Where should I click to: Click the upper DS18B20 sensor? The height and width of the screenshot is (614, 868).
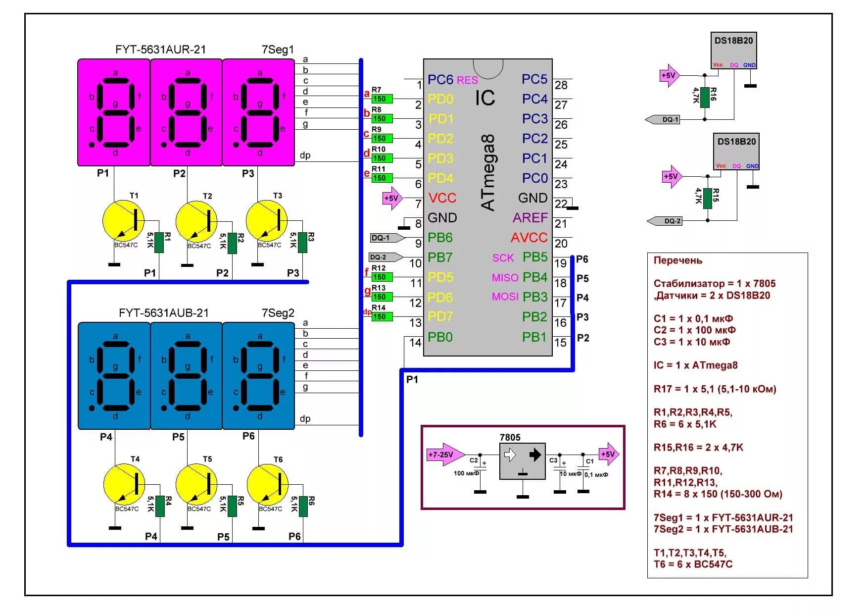[x=734, y=51]
